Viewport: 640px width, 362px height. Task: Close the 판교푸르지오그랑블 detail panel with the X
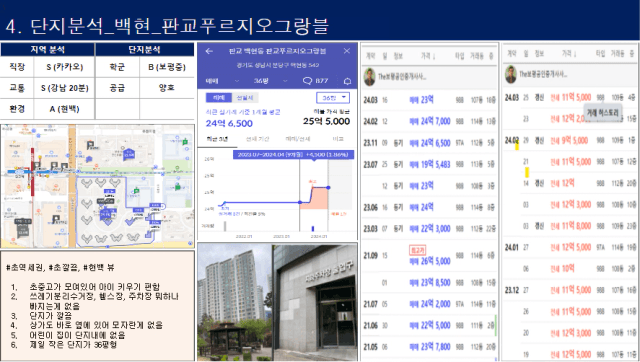347,51
